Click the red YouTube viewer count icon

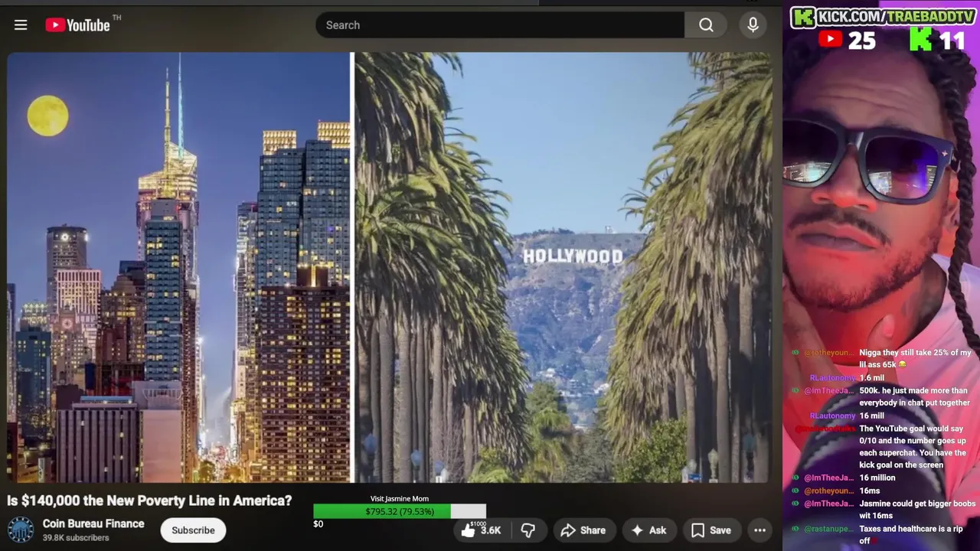[x=831, y=40]
